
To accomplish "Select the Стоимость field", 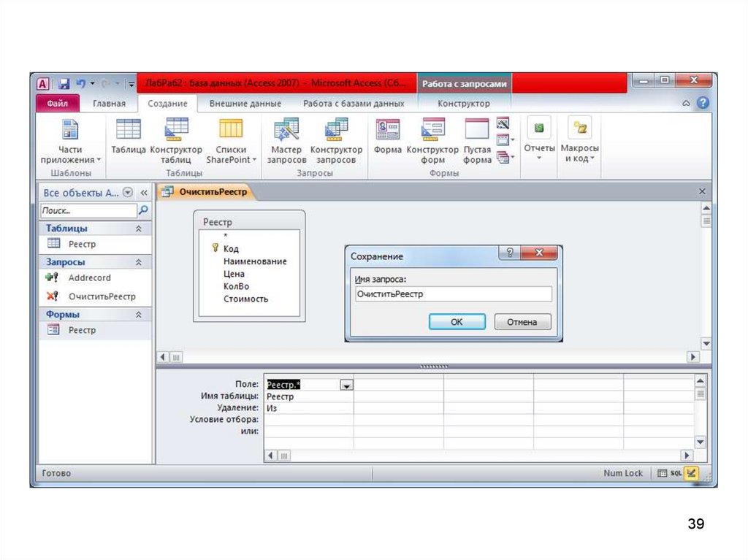I will click(245, 299).
